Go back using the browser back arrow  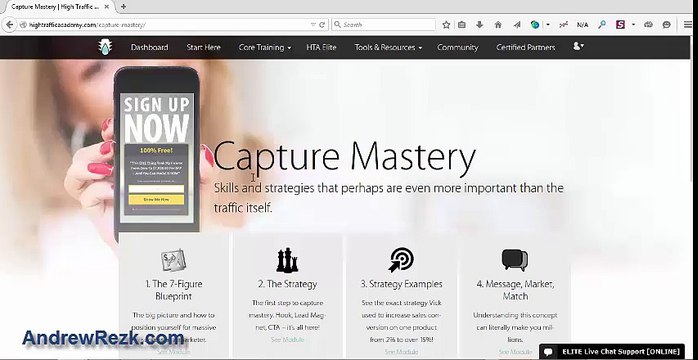(x=9, y=25)
